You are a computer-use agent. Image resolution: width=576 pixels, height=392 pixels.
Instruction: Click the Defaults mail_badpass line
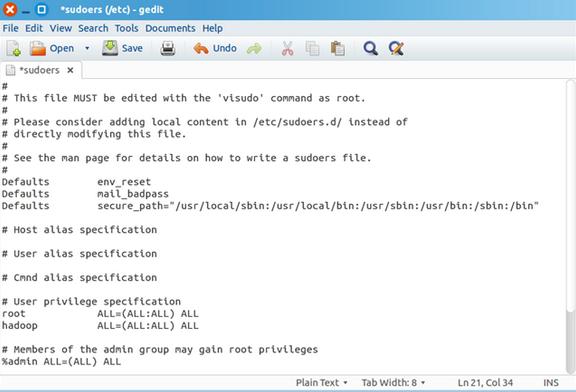[85, 194]
